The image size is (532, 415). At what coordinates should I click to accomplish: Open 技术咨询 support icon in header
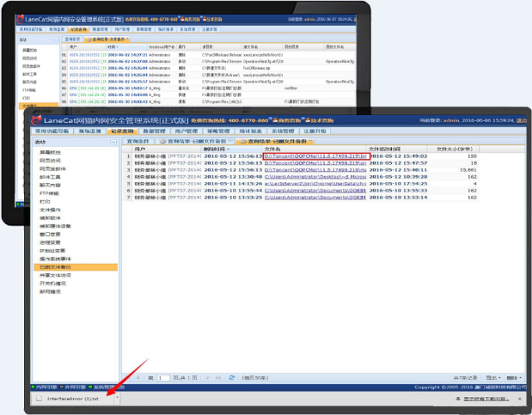(319, 120)
